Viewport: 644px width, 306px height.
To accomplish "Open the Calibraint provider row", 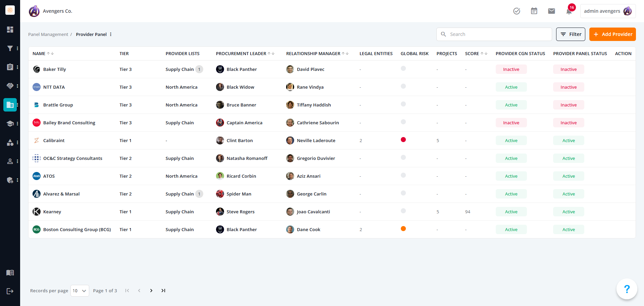I will [x=332, y=140].
